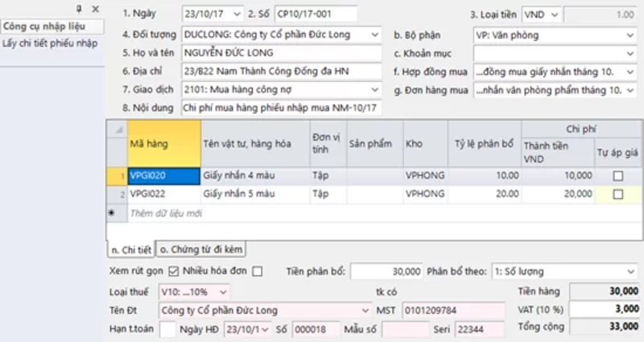Click Tỷ lệ phân bổ value 10.00

tap(485, 175)
